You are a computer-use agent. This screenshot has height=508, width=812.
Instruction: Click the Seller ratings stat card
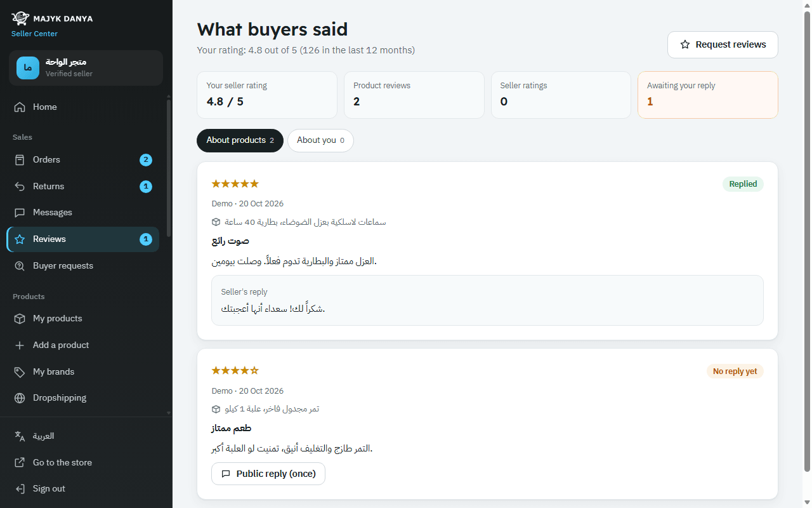point(561,95)
